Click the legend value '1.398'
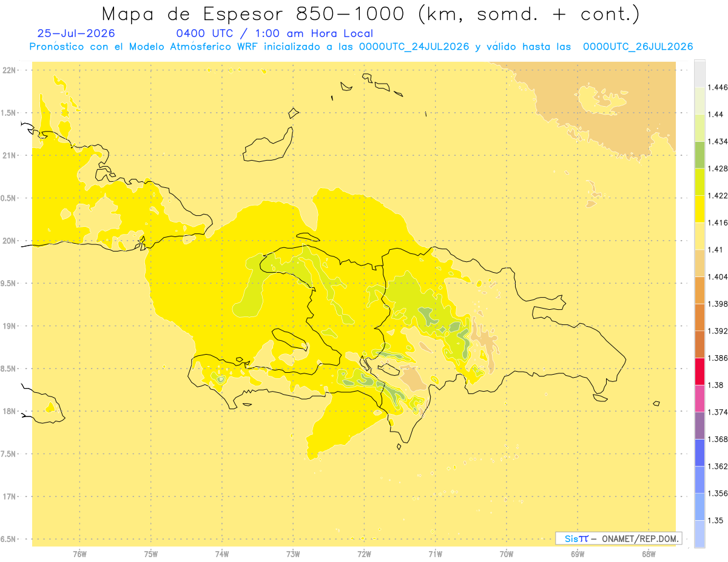The width and height of the screenshot is (728, 562). coord(718,304)
